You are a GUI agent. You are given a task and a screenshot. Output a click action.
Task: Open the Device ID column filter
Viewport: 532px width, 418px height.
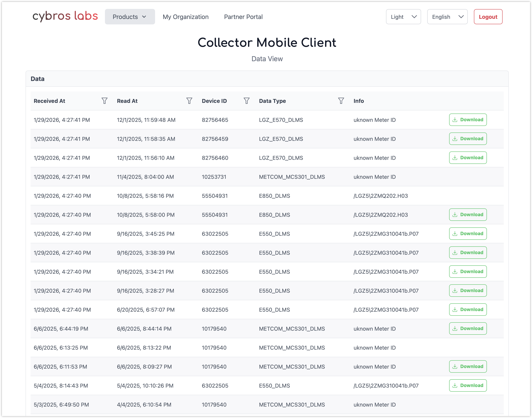[x=247, y=101]
